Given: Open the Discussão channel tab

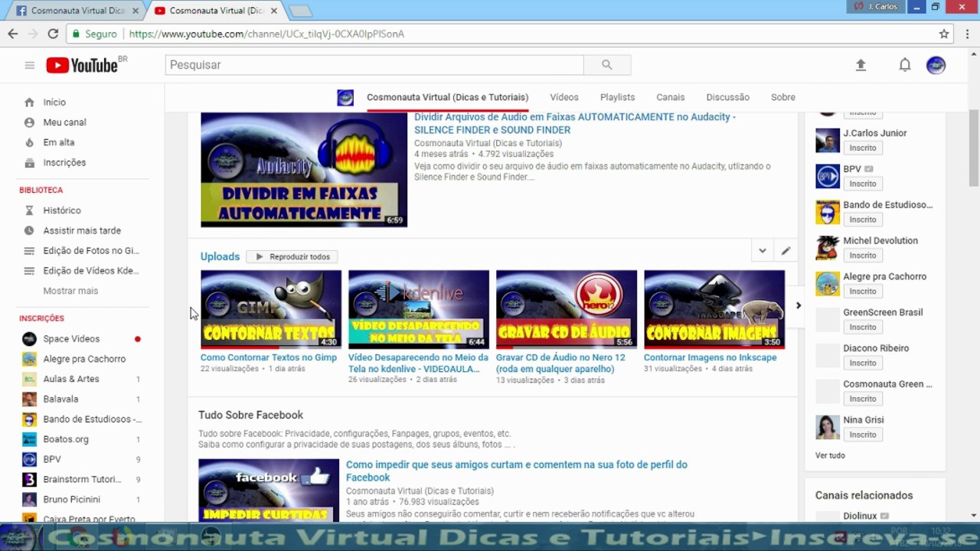Looking at the screenshot, I should [x=728, y=97].
